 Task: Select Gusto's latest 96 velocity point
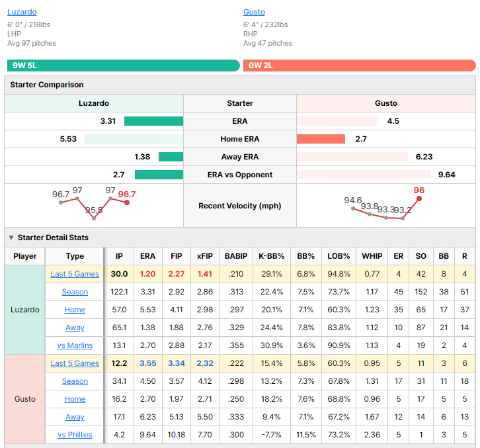[x=419, y=199]
